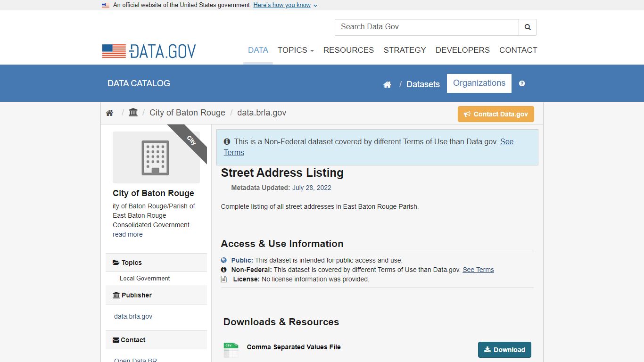Screen dimensions: 644x362
Task: Click the Public globe icon
Action: pyautogui.click(x=224, y=260)
